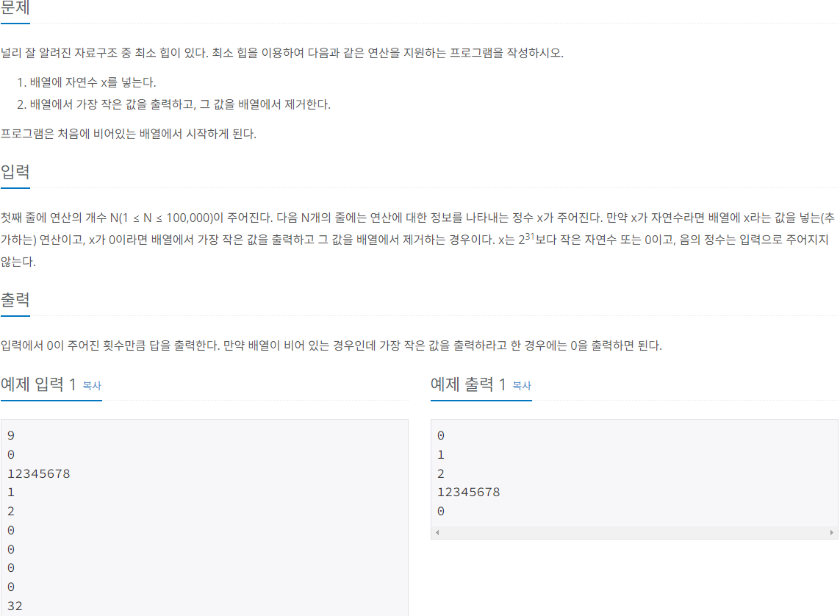Click 12345678 in the sample input box
Viewport: 840px width, 616px height.
38,473
